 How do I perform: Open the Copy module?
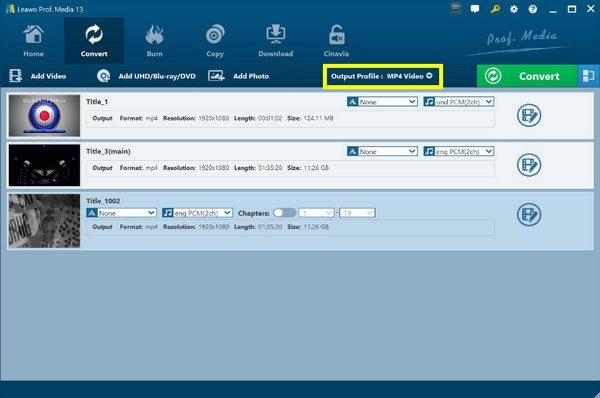point(215,41)
